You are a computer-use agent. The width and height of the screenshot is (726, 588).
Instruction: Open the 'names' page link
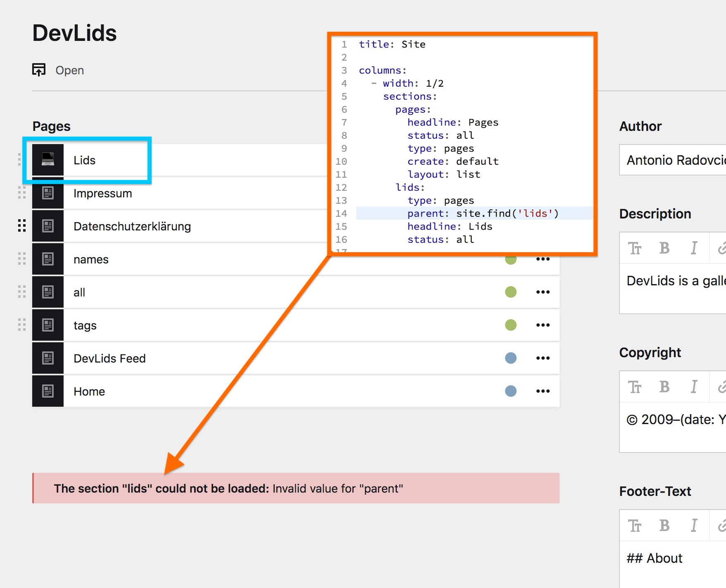(91, 259)
